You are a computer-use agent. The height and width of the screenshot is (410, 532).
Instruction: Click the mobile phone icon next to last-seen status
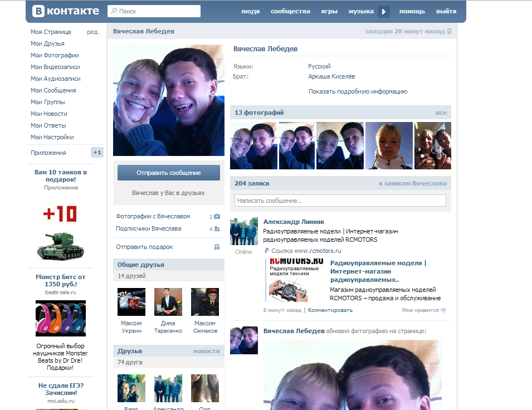(449, 31)
